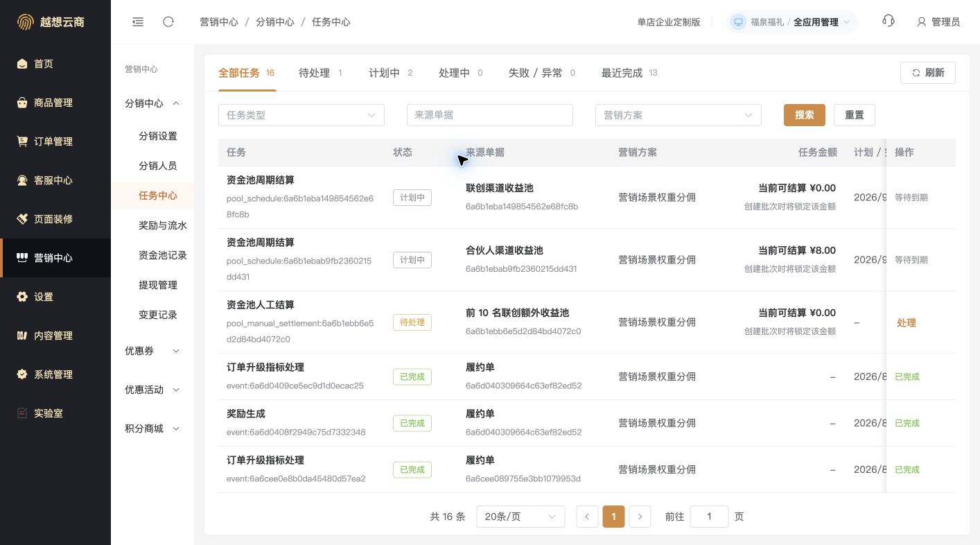980x545 pixels.
Task: Select 任务中心 in submenu
Action: point(158,196)
